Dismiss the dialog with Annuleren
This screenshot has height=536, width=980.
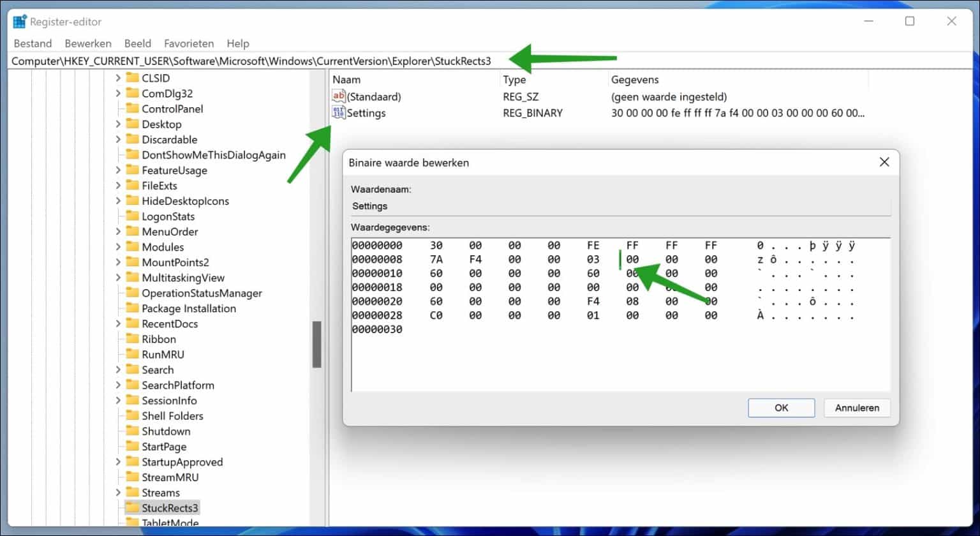click(x=857, y=408)
